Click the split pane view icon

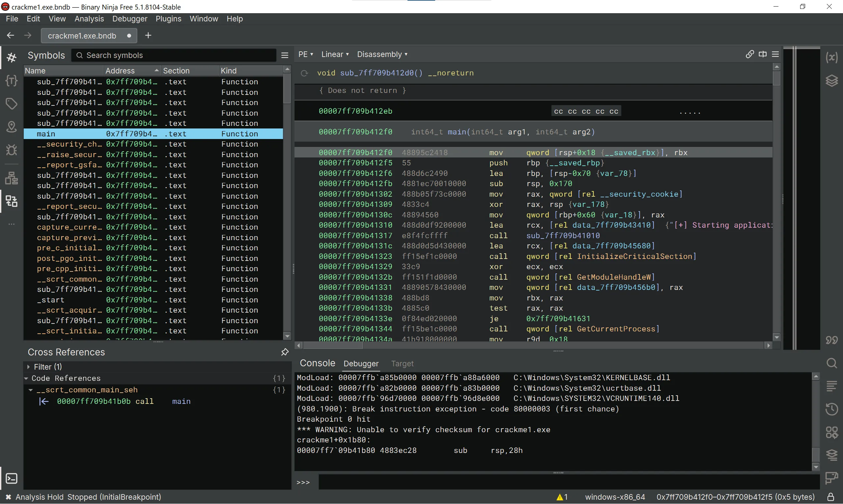click(763, 54)
